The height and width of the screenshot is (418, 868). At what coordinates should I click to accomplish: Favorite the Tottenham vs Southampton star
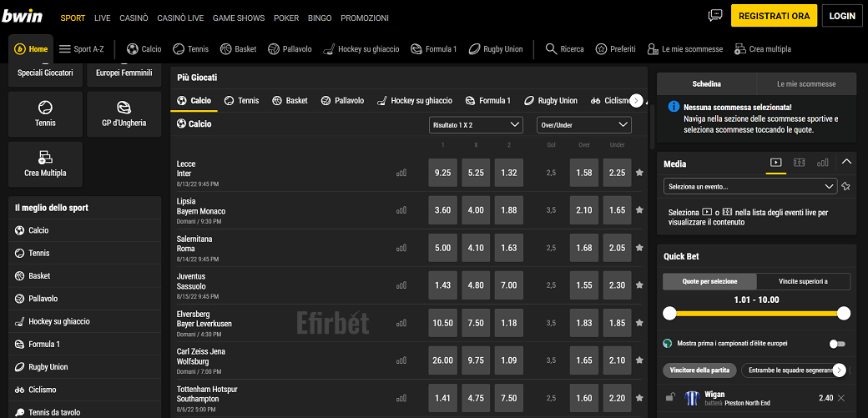point(639,398)
